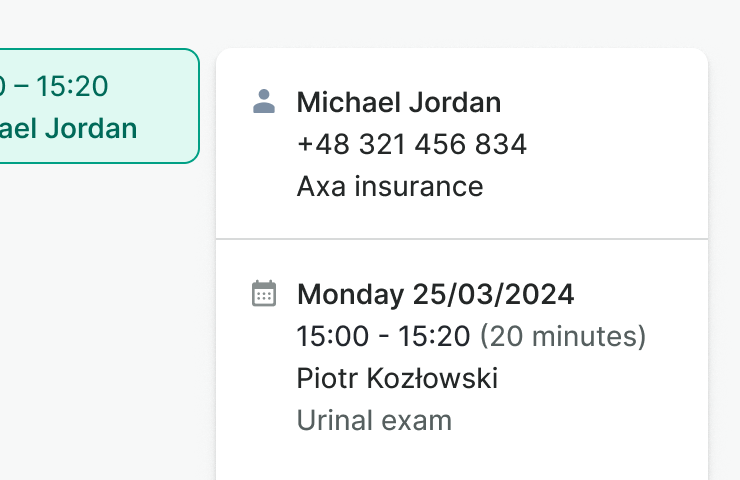Click the 15:00 - 15:20 time range
The width and height of the screenshot is (740, 480).
[x=383, y=336]
